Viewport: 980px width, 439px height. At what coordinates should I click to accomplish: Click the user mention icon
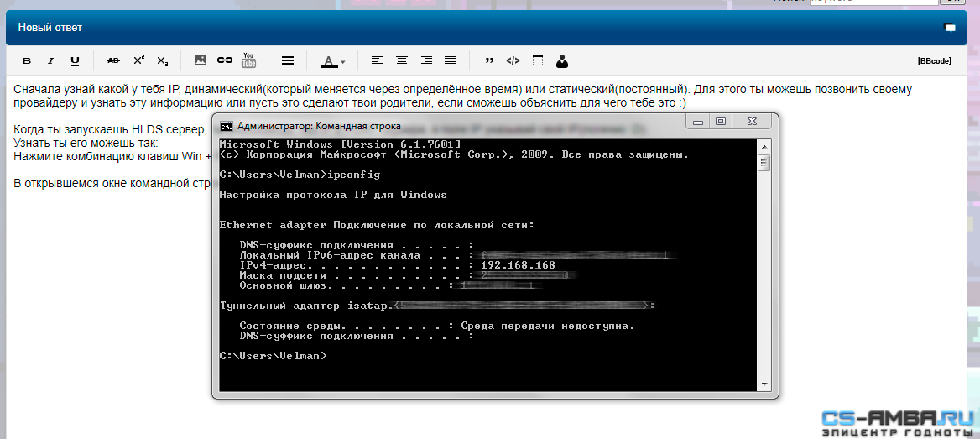tap(562, 60)
